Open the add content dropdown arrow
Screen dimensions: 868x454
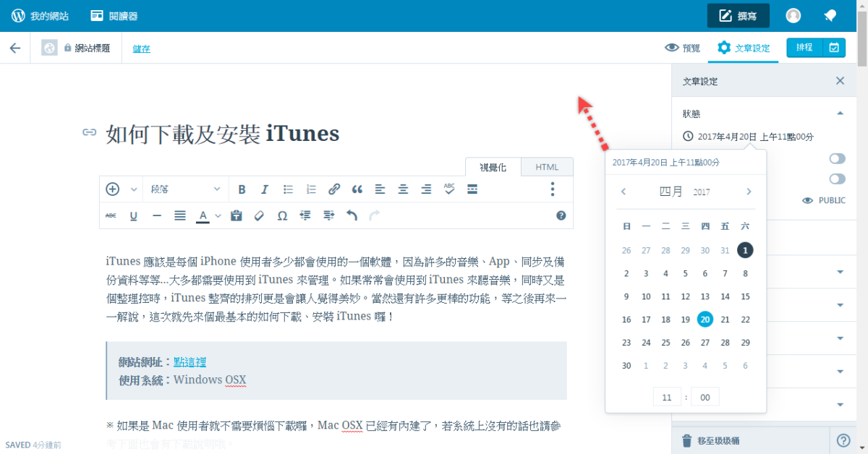tap(133, 189)
